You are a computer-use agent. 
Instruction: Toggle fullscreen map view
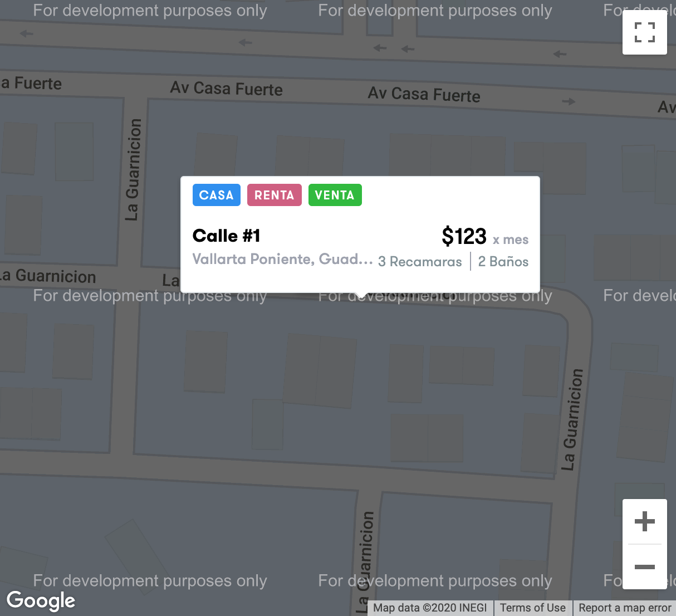[645, 32]
